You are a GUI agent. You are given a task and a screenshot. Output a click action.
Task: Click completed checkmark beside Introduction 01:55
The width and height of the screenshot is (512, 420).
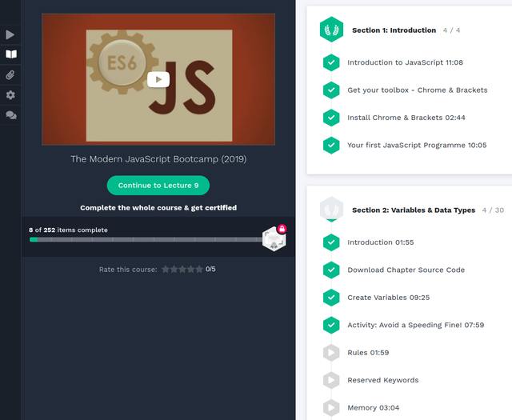tap(331, 242)
